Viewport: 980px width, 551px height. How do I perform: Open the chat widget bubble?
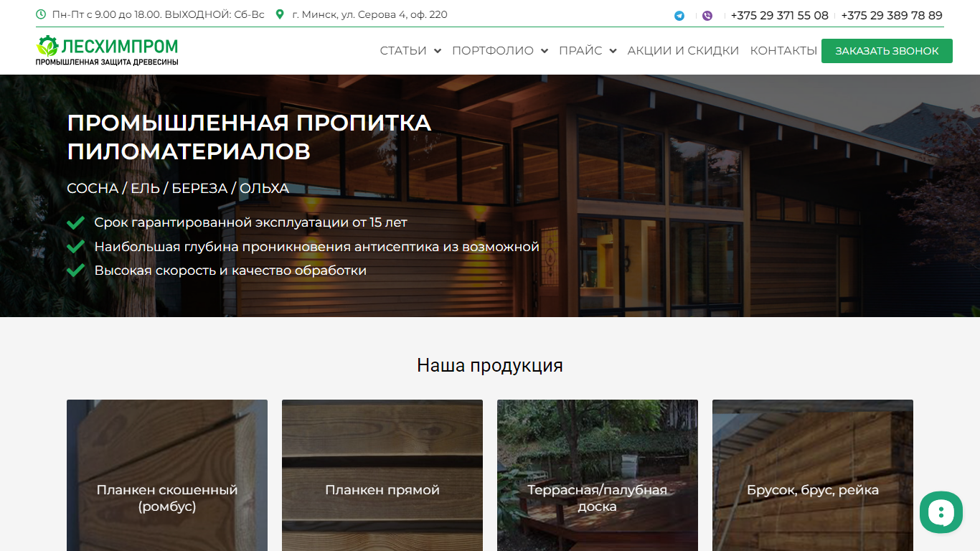[941, 512]
